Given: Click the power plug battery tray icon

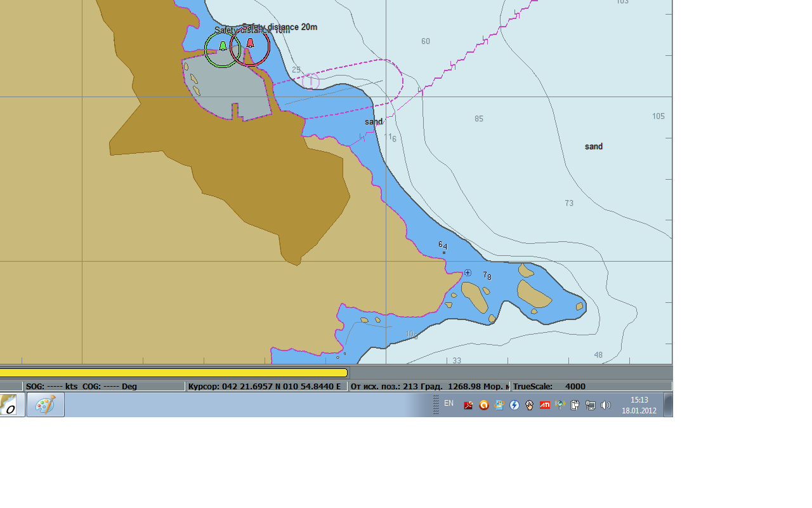Looking at the screenshot, I should (x=575, y=405).
